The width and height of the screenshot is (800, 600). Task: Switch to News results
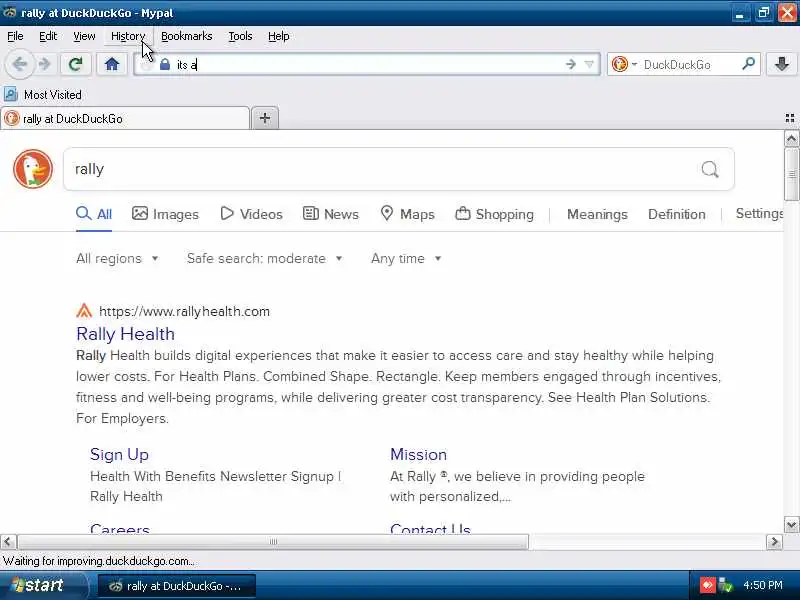point(331,214)
